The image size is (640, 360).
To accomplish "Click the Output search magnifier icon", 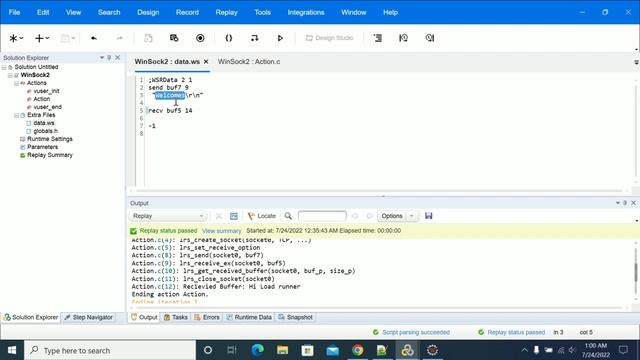I will pos(288,216).
